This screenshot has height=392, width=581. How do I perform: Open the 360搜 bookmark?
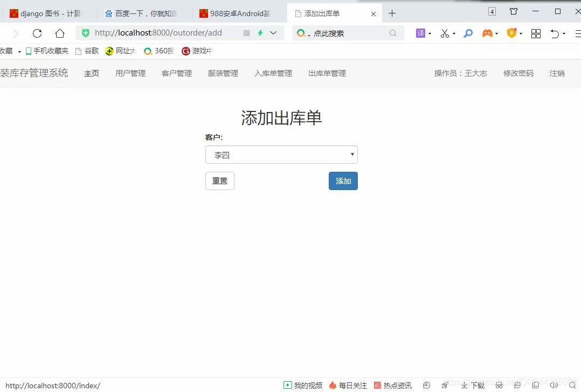[159, 51]
